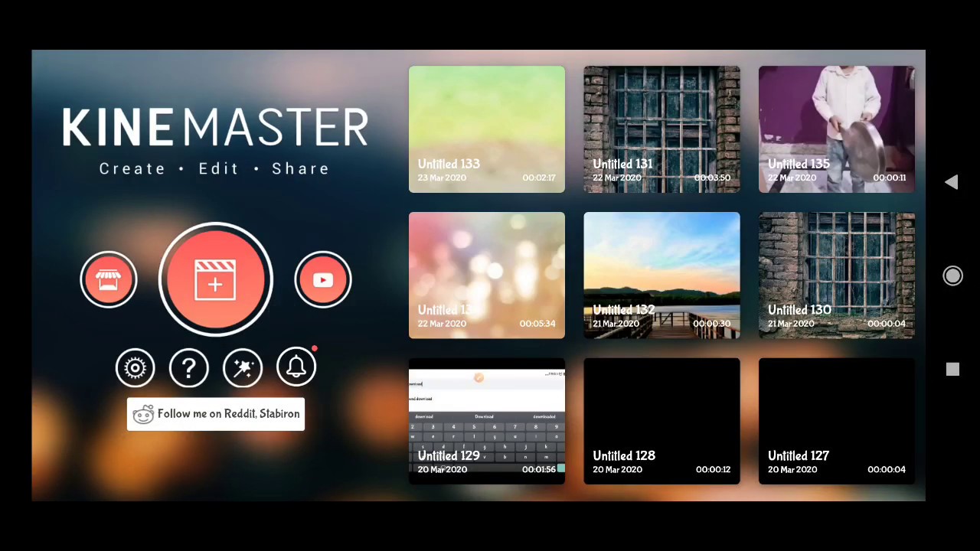Tap the Android home circle button
The image size is (980, 551).
(952, 275)
